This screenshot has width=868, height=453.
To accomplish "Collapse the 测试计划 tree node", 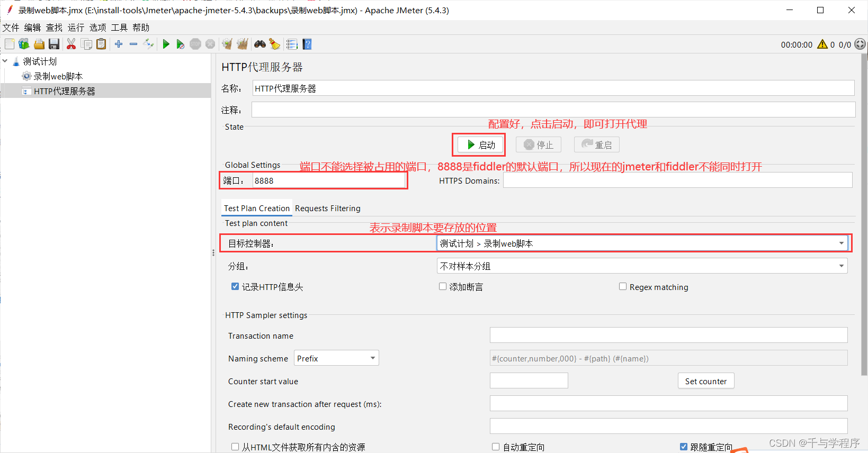I will coord(5,61).
